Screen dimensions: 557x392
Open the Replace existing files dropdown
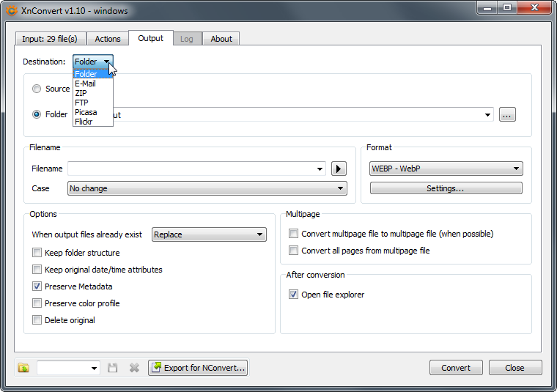pyautogui.click(x=209, y=234)
